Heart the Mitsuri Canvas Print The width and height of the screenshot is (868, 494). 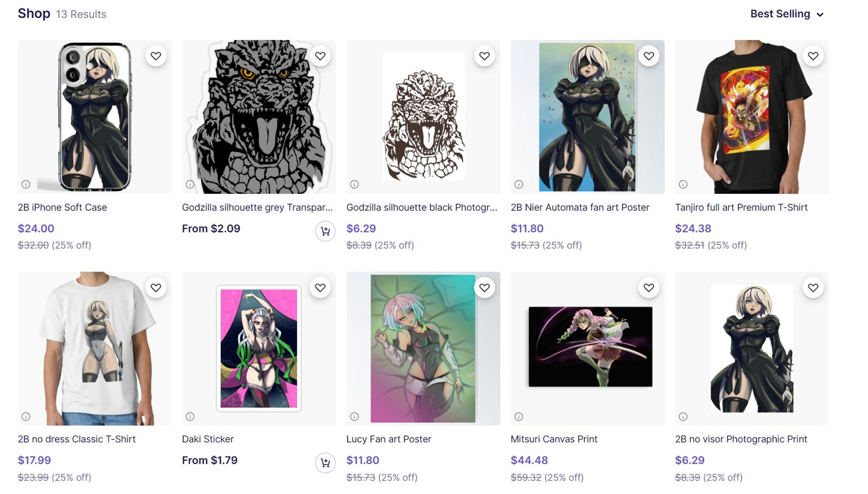pos(649,288)
